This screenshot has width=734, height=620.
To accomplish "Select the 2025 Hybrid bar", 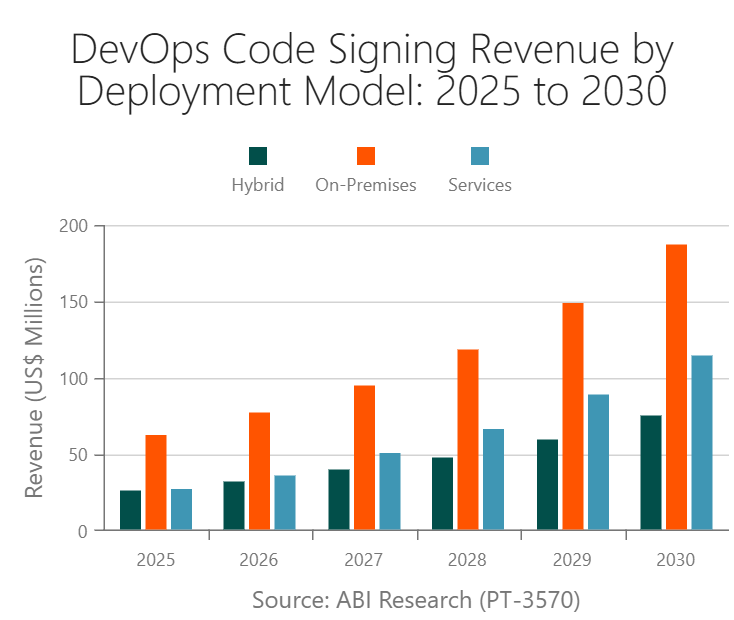I will click(x=131, y=510).
